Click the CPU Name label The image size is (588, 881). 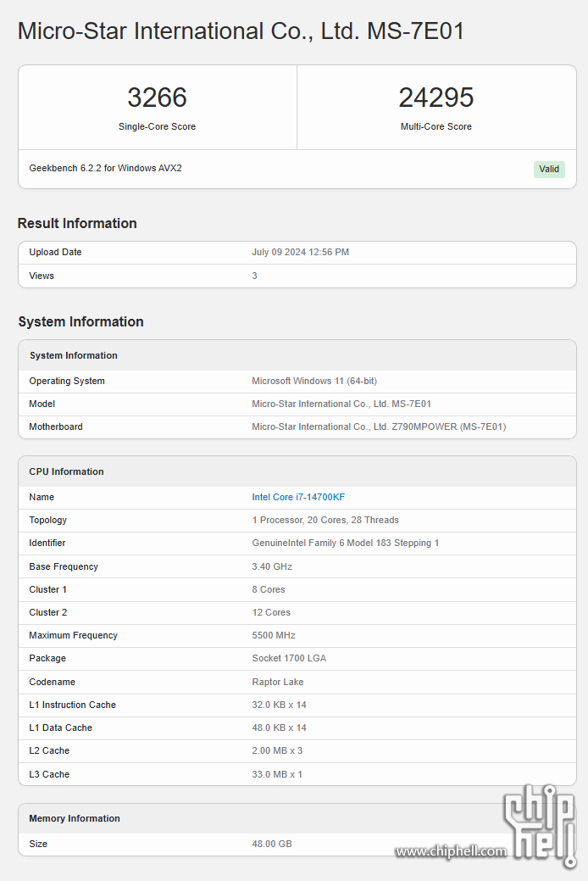(42, 497)
